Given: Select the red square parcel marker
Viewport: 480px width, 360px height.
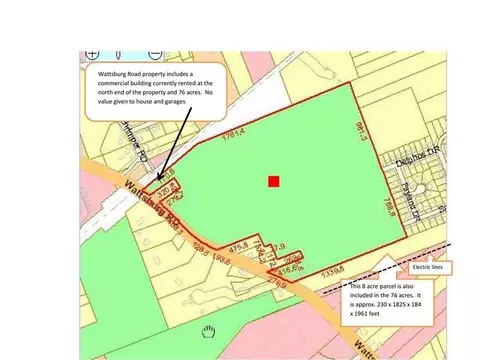Looking at the screenshot, I should 274,182.
